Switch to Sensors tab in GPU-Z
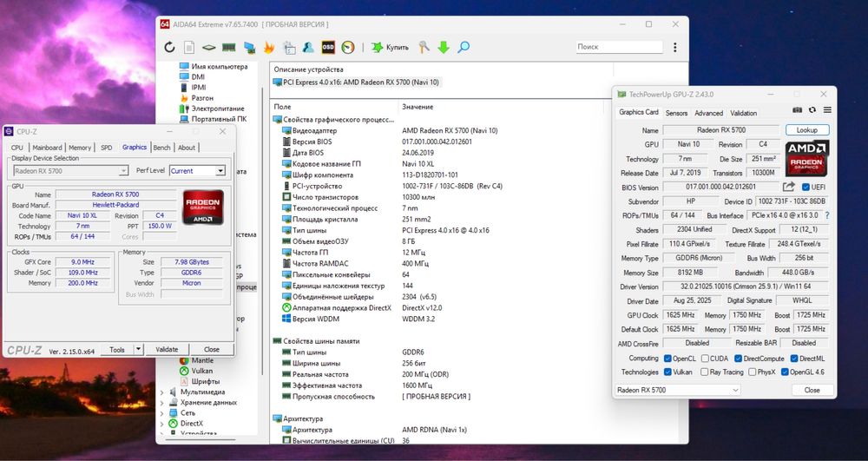868x461 pixels. [x=676, y=113]
